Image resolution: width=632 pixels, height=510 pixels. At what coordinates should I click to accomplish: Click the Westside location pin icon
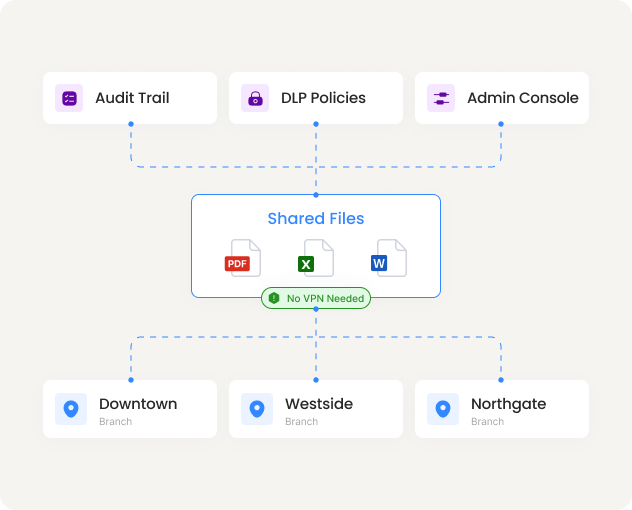coord(256,409)
